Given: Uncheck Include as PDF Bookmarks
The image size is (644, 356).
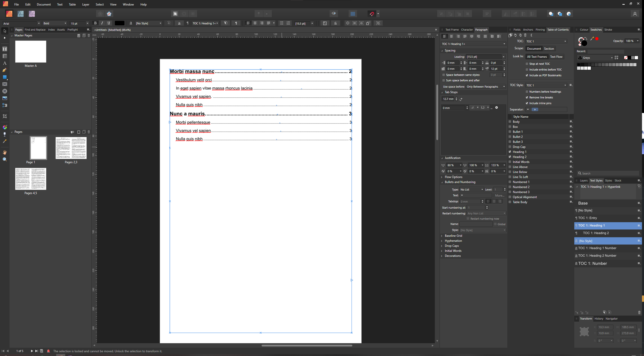Looking at the screenshot, I should pyautogui.click(x=527, y=75).
